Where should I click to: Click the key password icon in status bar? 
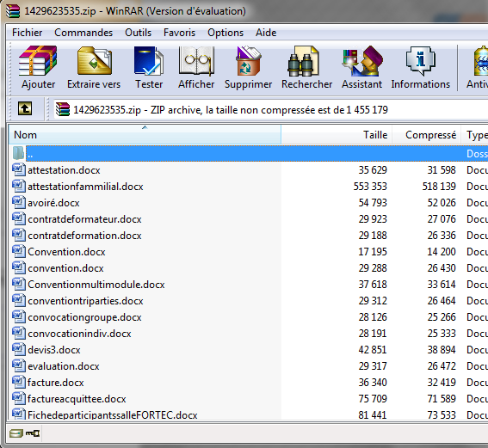click(33, 433)
